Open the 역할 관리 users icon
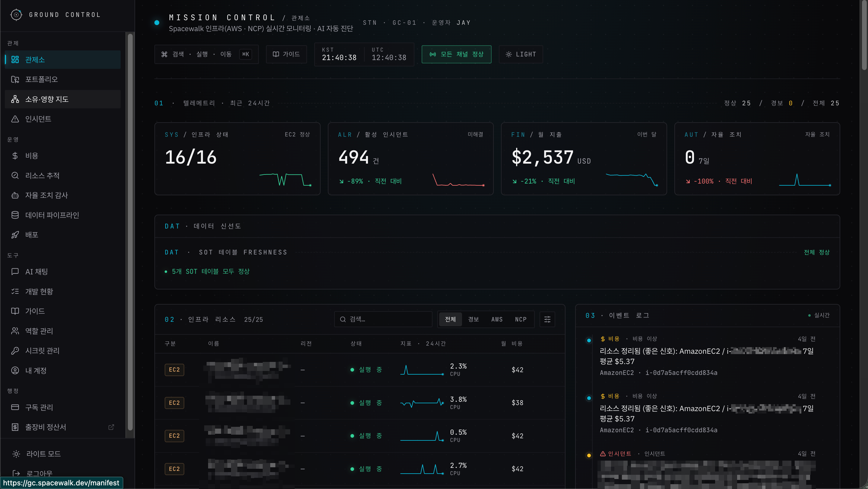868x489 pixels. tap(15, 331)
